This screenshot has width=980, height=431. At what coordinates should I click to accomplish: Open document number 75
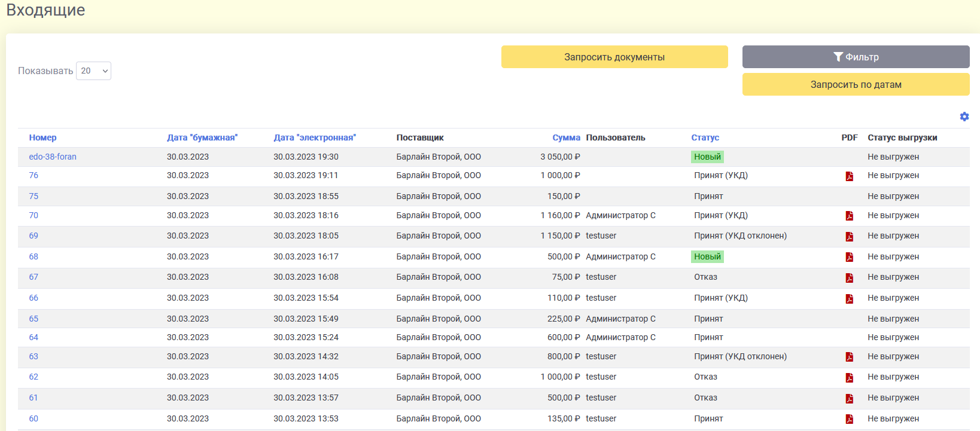click(x=34, y=196)
